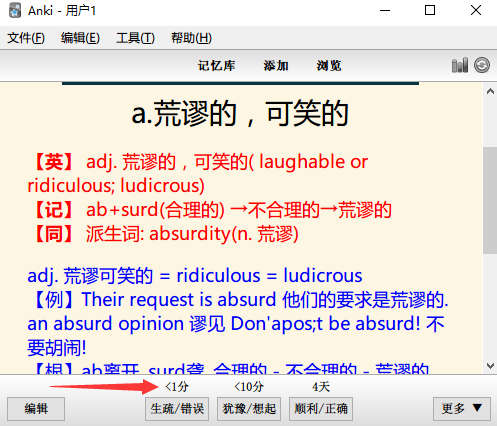Minimize the Anki window
The image size is (497, 426).
[x=385, y=10]
